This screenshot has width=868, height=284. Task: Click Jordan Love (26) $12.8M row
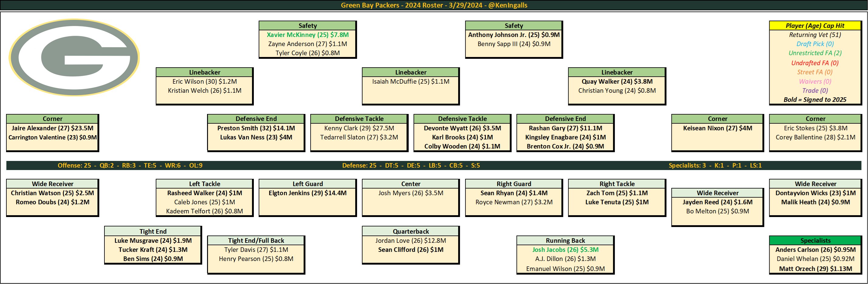tap(411, 241)
